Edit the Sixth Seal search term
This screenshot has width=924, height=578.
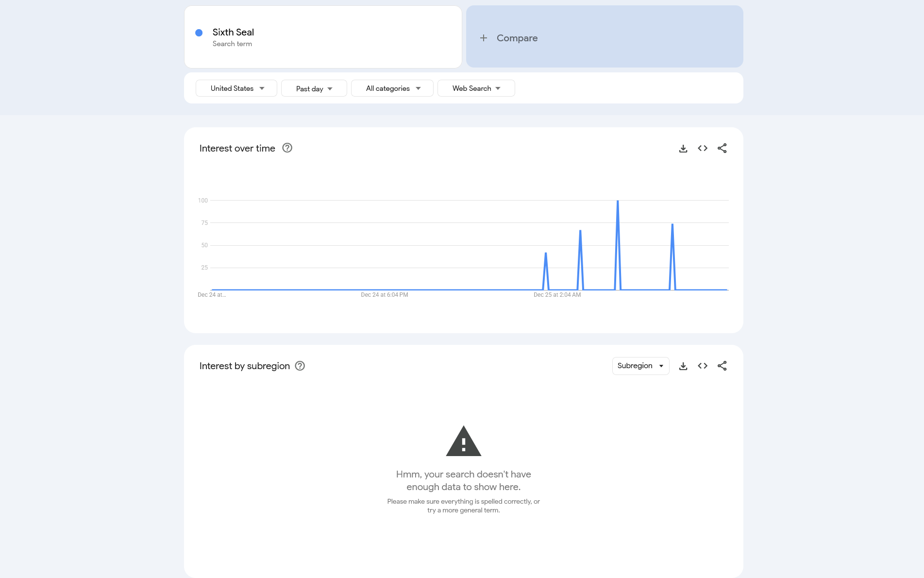coord(323,37)
